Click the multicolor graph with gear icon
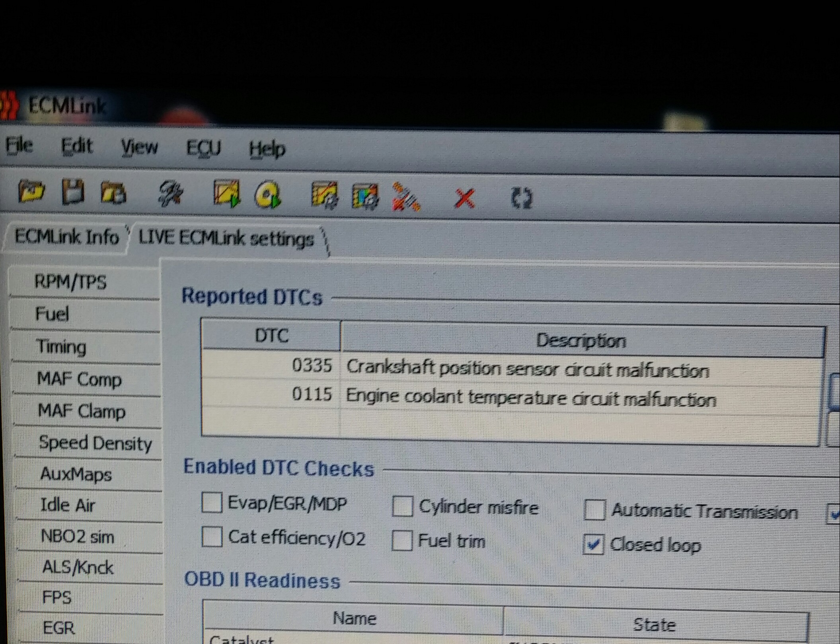 [x=365, y=196]
